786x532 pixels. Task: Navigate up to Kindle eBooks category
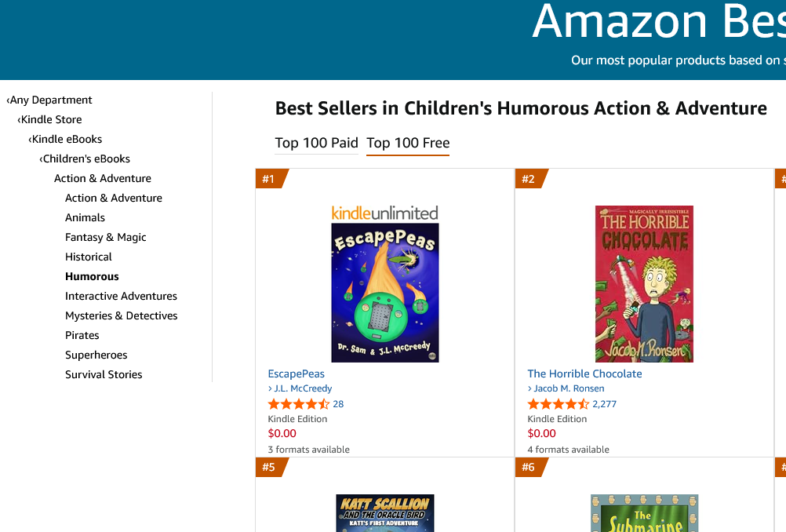tap(65, 139)
